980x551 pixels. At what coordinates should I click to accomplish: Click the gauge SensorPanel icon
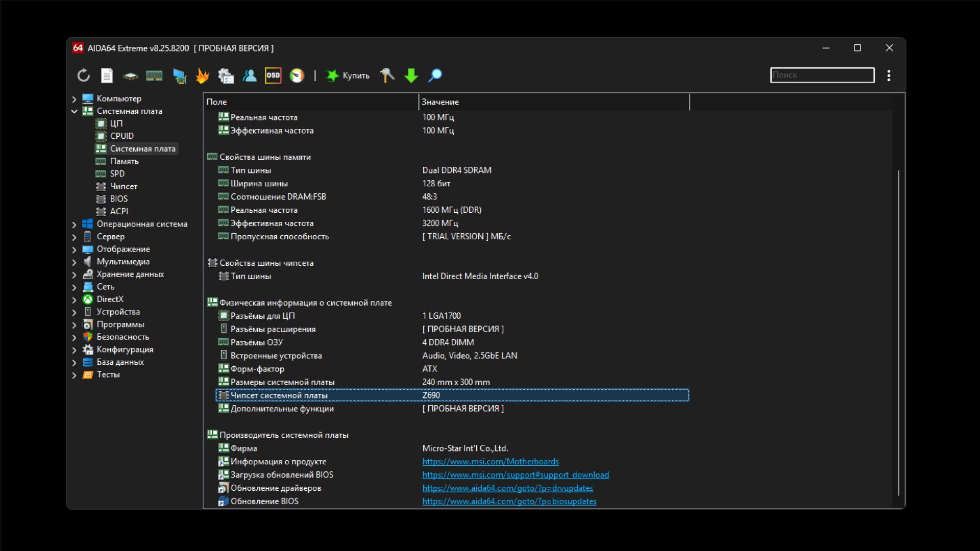point(297,76)
